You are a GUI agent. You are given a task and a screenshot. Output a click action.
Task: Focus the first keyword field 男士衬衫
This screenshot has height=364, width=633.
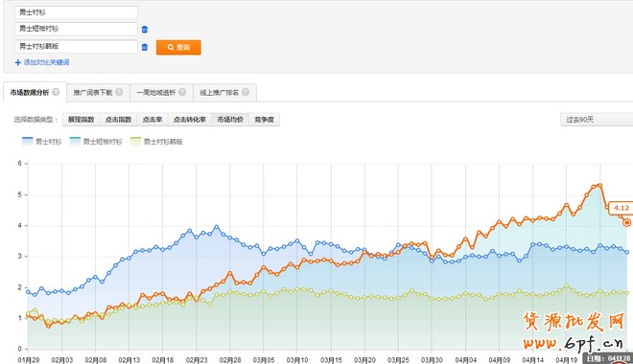coord(76,12)
